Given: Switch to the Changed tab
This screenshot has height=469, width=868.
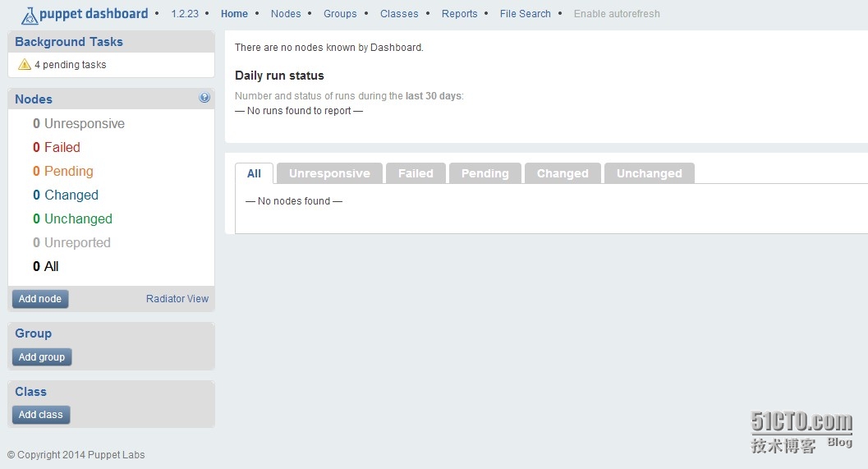Looking at the screenshot, I should (x=563, y=173).
